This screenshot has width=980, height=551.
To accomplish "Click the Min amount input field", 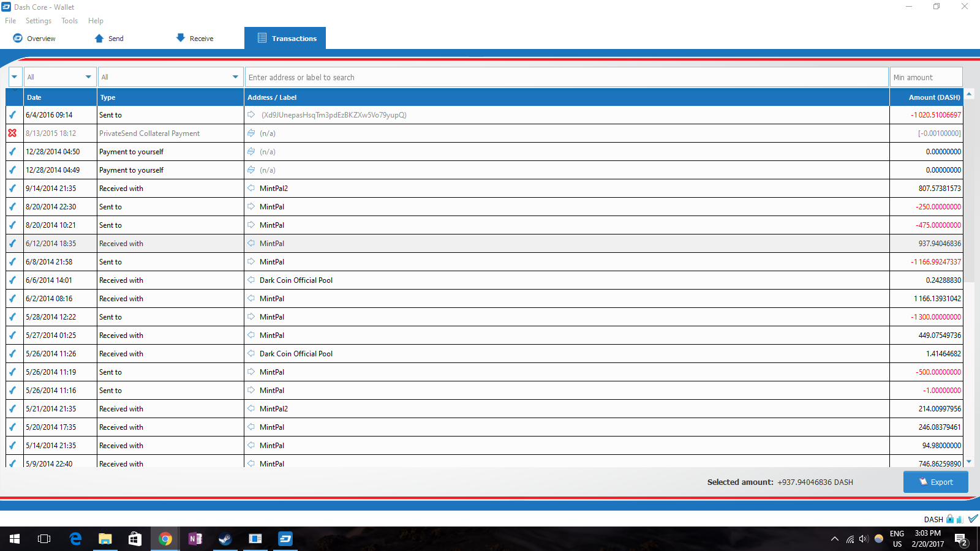I will pos(926,77).
